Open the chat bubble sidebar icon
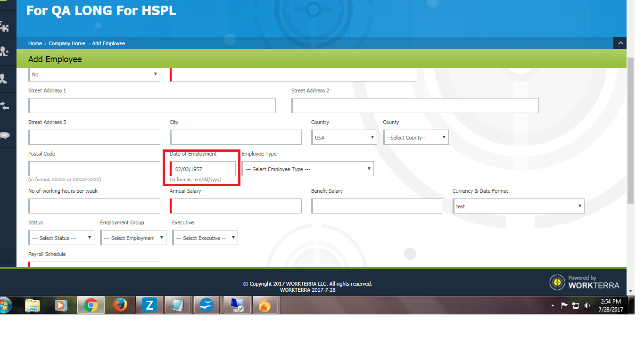The width and height of the screenshot is (644, 362). pyautogui.click(x=5, y=136)
